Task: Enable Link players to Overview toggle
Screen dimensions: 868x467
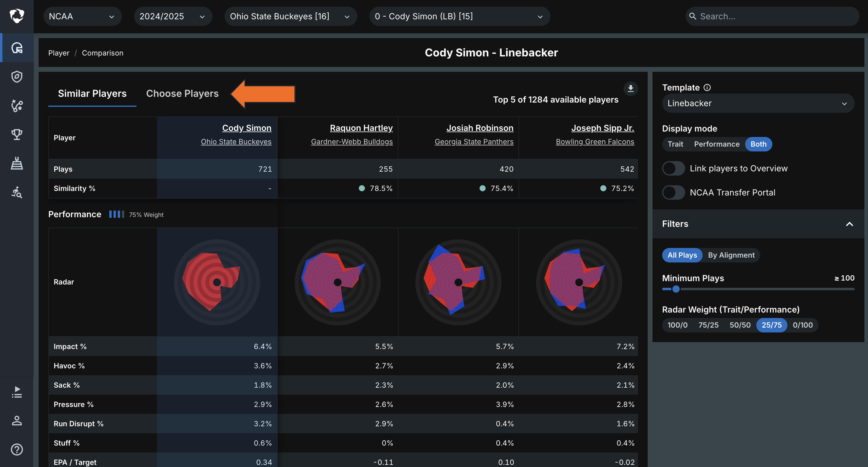Action: pyautogui.click(x=673, y=168)
